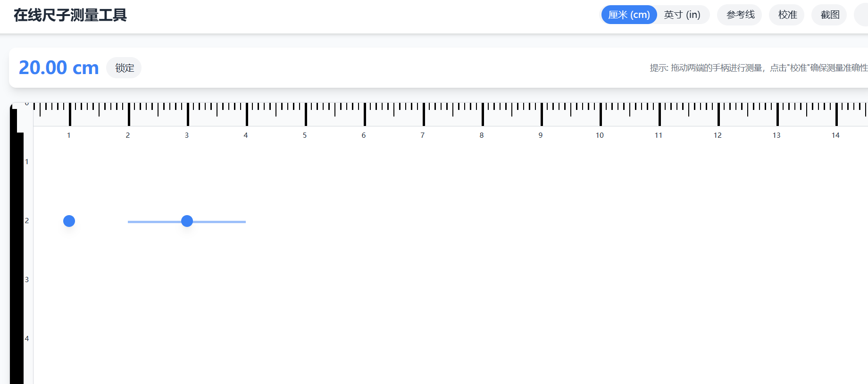Image resolution: width=868 pixels, height=384 pixels.
Task: Switch units to 英寸 (in)
Action: (682, 15)
